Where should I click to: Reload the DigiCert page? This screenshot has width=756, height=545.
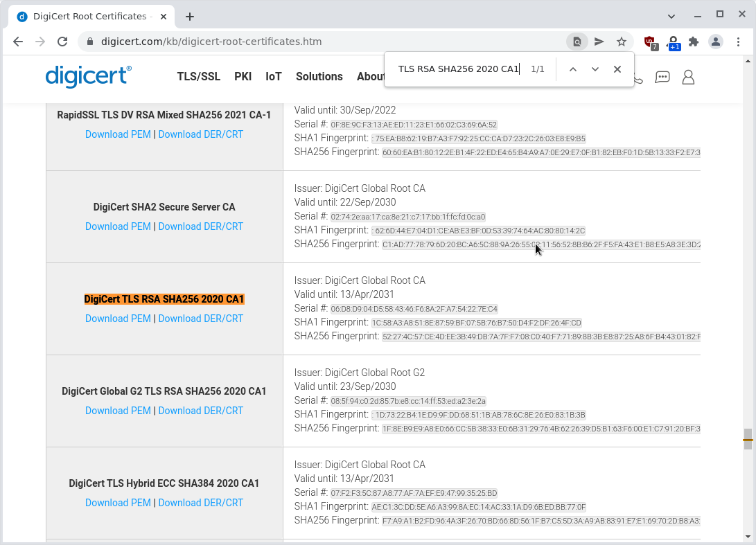(x=62, y=42)
